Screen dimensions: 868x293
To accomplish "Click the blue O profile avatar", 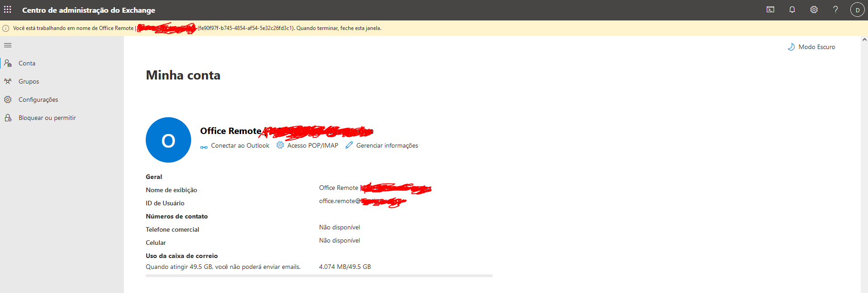I will point(168,140).
